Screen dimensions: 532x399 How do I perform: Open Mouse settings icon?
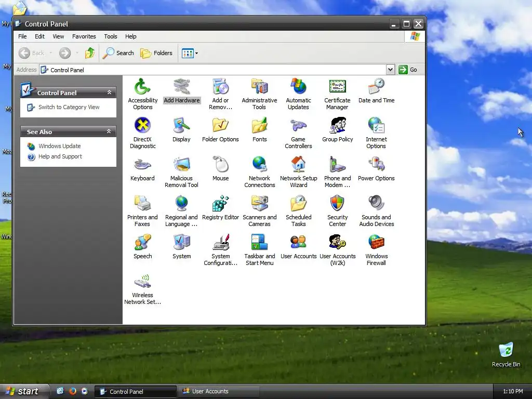pyautogui.click(x=220, y=169)
